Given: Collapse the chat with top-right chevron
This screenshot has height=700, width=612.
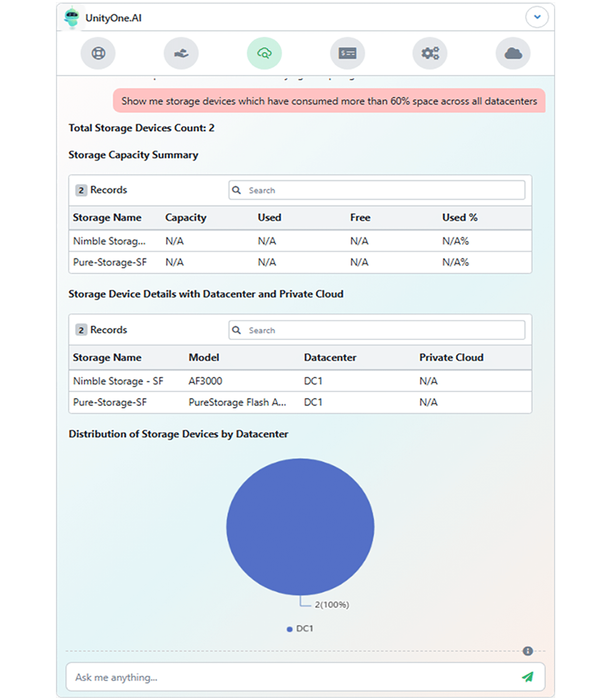Looking at the screenshot, I should click(537, 17).
